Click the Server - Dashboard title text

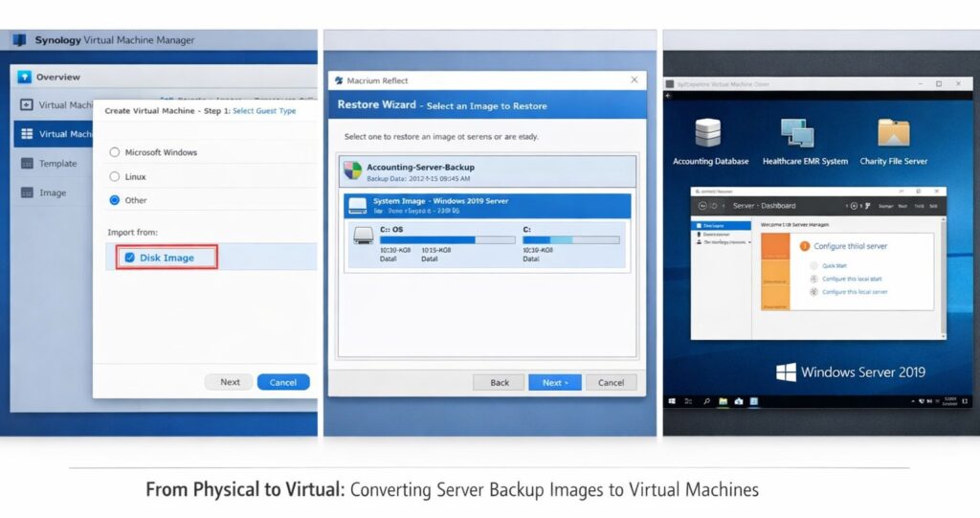click(764, 206)
